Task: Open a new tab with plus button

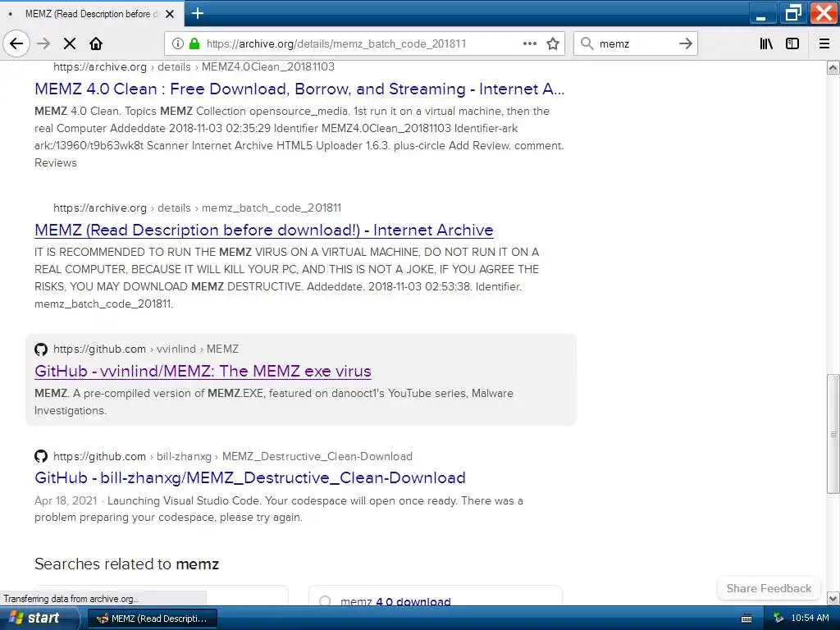Action: (x=197, y=13)
